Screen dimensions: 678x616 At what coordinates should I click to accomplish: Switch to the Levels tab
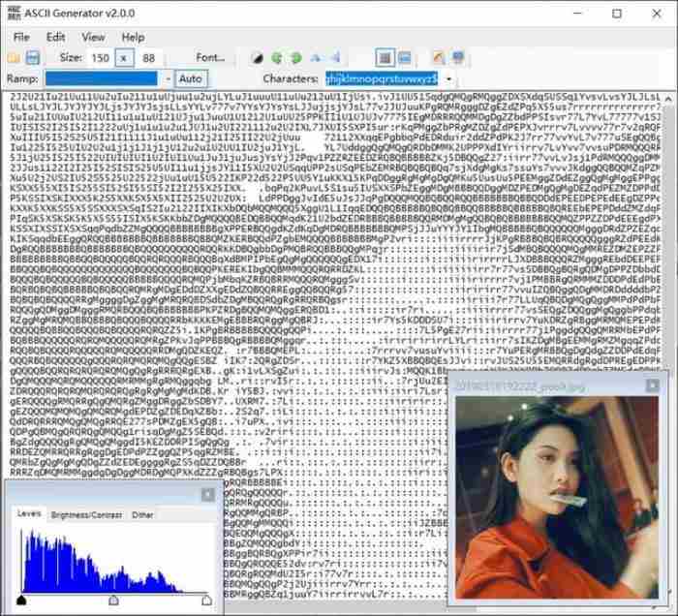tap(29, 513)
